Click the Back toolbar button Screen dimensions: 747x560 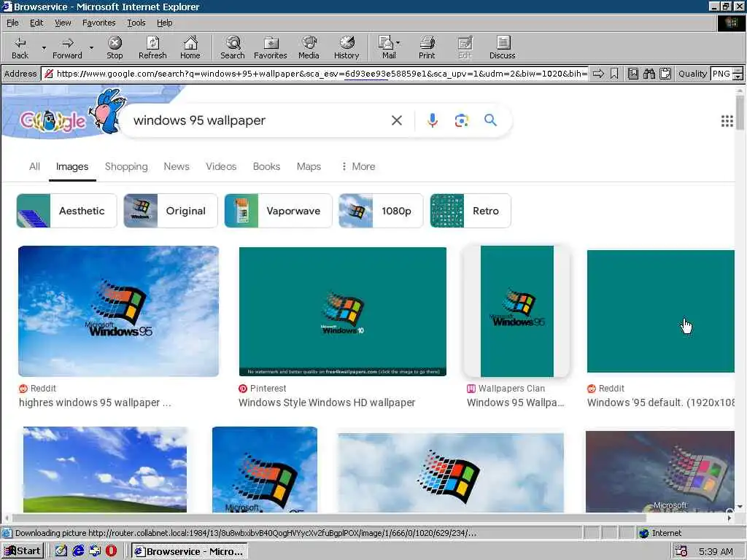pyautogui.click(x=20, y=47)
